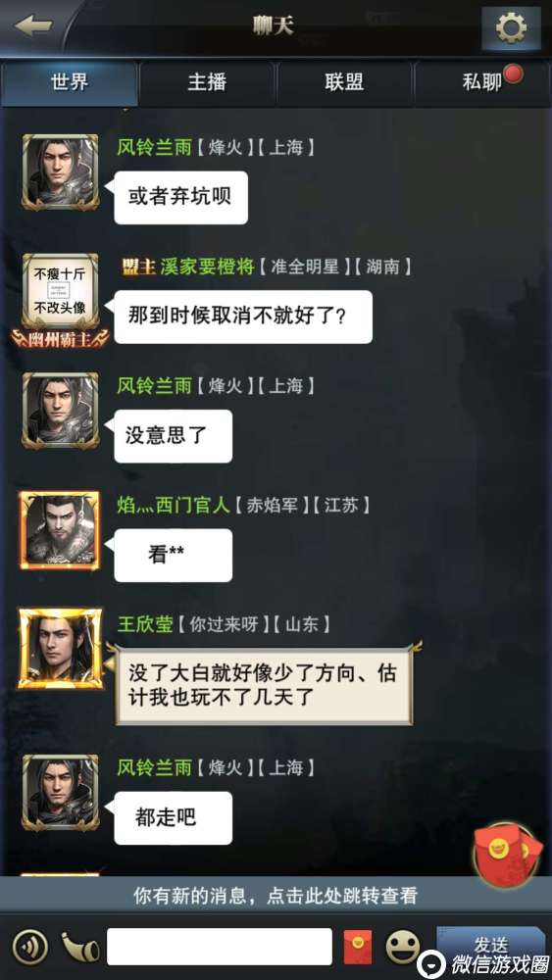Screen dimensions: 552x980
Task: Go back using the arrow icon
Action: [x=33, y=26]
